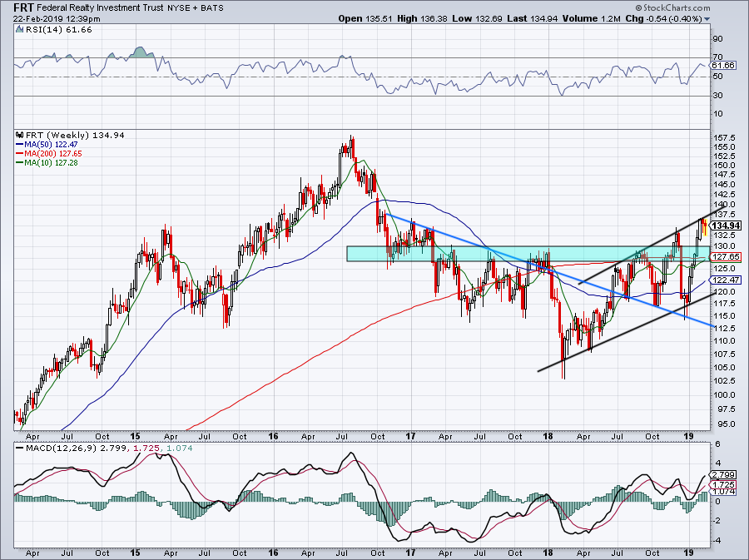This screenshot has width=749, height=560.
Task: Click the 1.074 value tag on MACD axis
Action: pyautogui.click(x=724, y=491)
